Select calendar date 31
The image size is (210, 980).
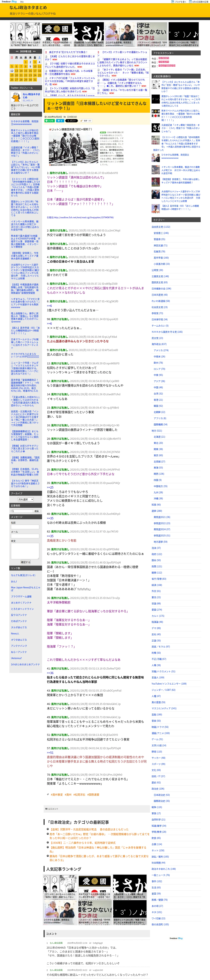coord(35,80)
